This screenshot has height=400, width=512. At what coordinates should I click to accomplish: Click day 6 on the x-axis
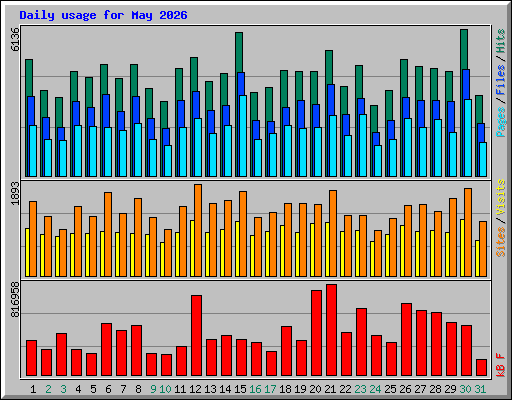(108, 389)
